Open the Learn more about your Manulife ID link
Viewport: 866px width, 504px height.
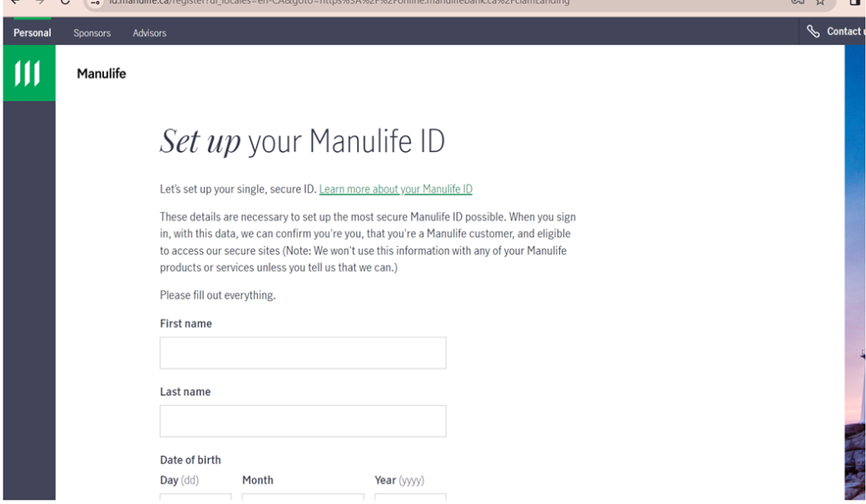[x=396, y=189]
